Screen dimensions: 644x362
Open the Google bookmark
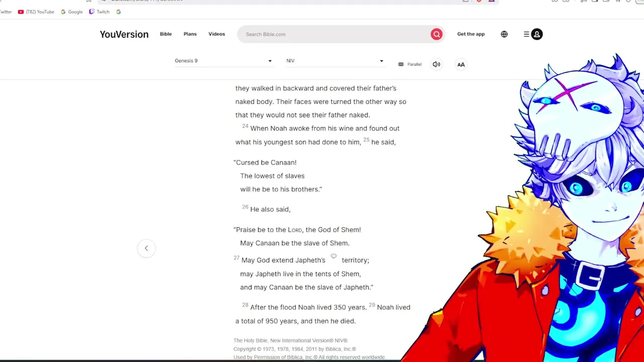tap(71, 12)
